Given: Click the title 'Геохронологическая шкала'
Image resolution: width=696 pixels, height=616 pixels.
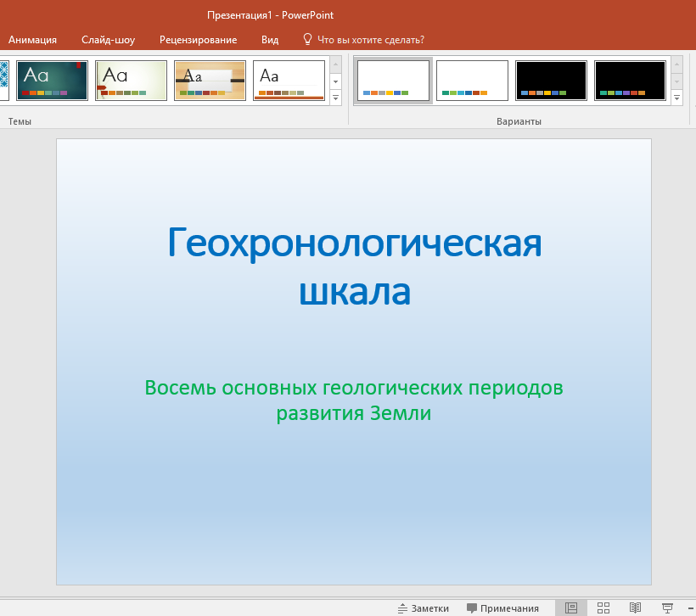Looking at the screenshot, I should [x=355, y=266].
